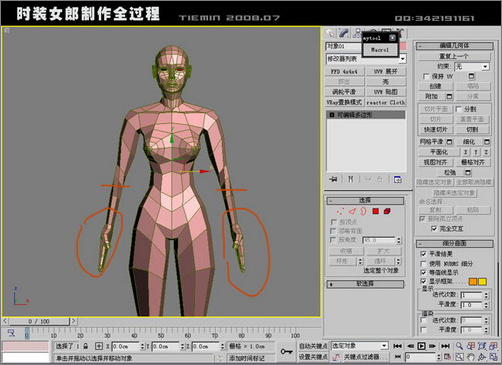Open the Create command panel tab
Image resolution: width=502 pixels, height=365 pixels.
pyautogui.click(x=331, y=33)
